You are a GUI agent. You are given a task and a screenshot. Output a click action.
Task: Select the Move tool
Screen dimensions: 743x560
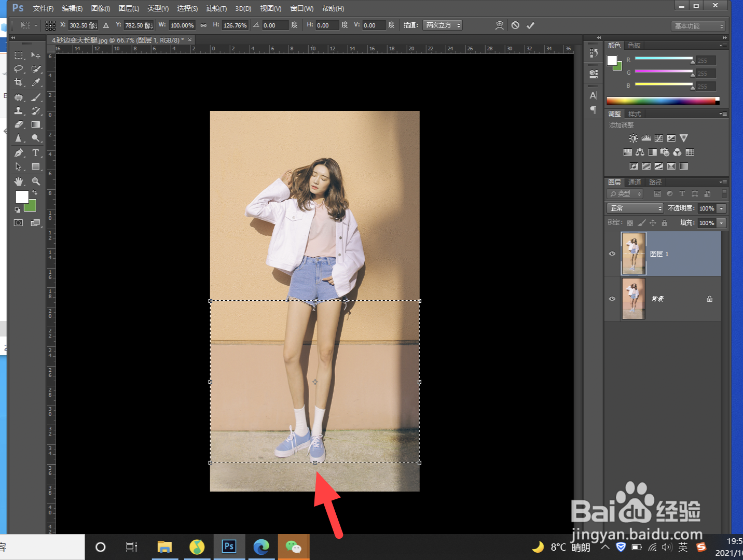pyautogui.click(x=36, y=55)
